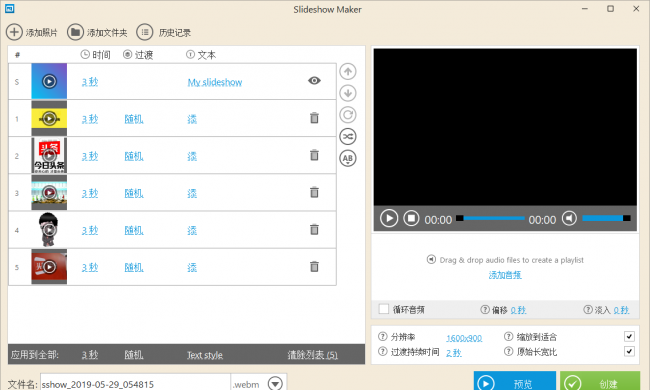The height and width of the screenshot is (390, 650).
Task: Add text to slide 1
Action: coord(192,119)
